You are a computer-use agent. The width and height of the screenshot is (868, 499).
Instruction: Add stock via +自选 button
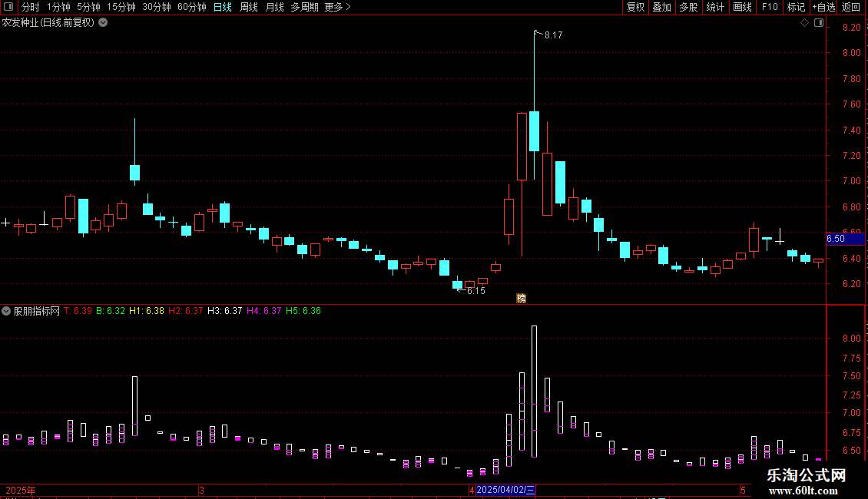pos(823,7)
